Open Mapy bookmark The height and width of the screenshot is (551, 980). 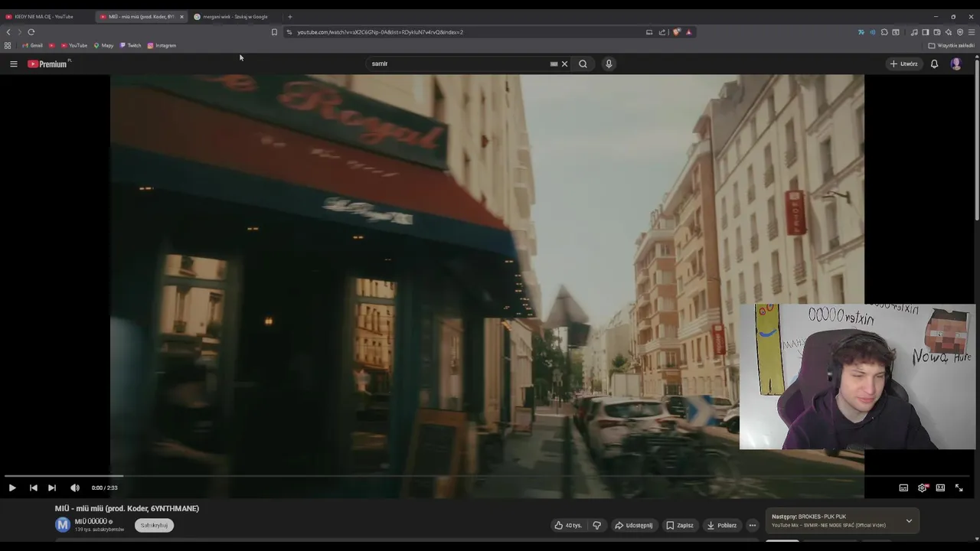tap(103, 45)
